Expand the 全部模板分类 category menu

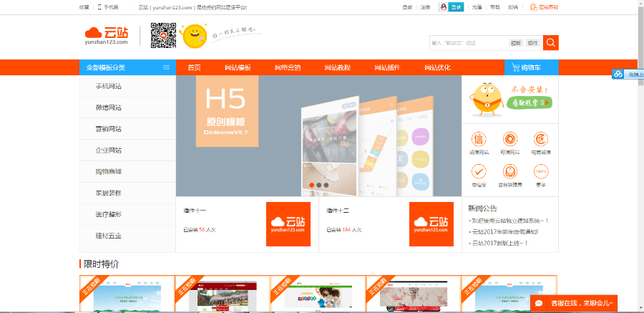(128, 67)
